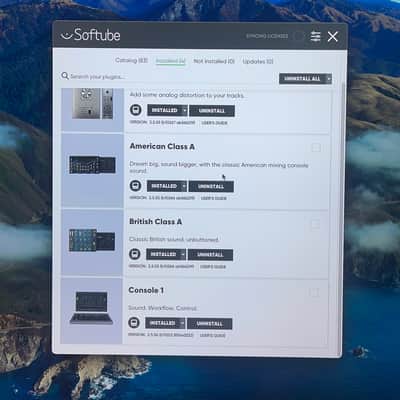Open User's Guide link for American Class A
The width and height of the screenshot is (400, 400).
[214, 198]
